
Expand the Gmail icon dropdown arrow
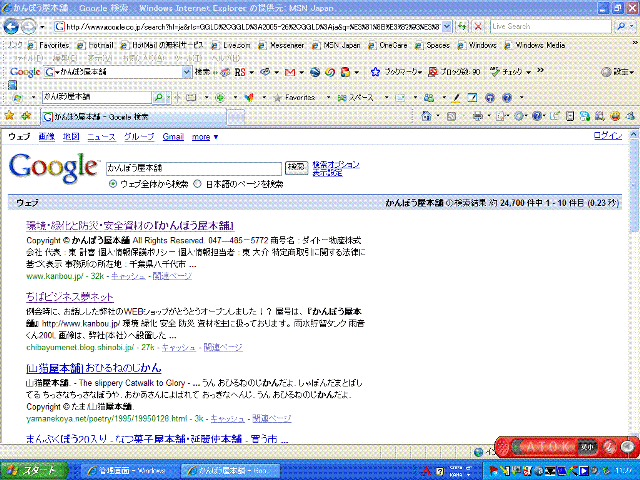click(301, 72)
